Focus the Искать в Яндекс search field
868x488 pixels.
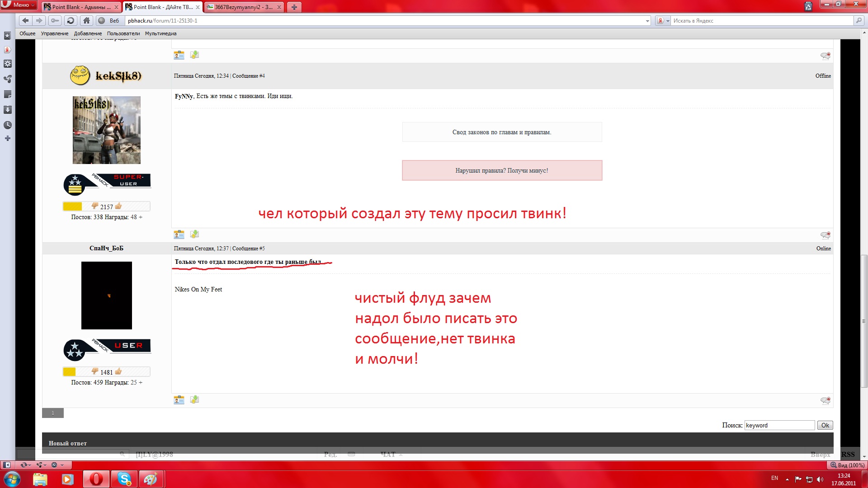point(762,21)
